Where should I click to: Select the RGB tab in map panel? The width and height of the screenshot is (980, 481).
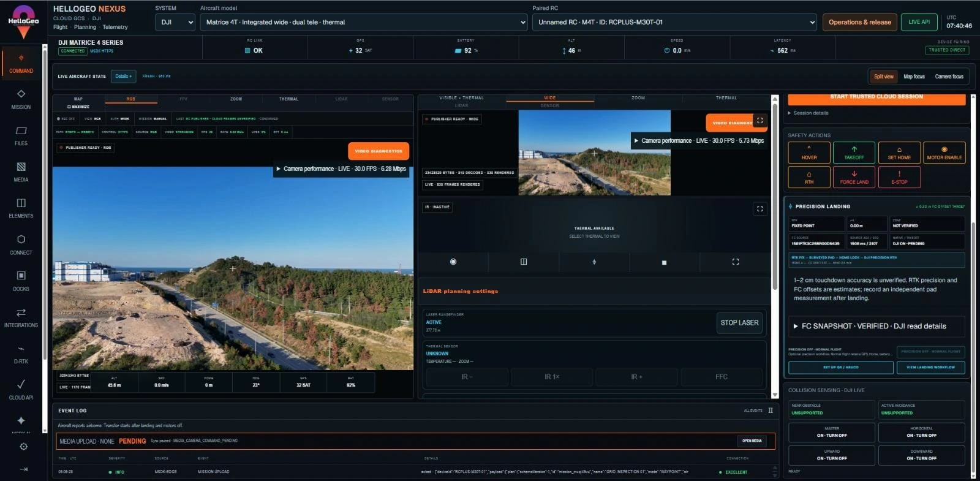click(131, 99)
